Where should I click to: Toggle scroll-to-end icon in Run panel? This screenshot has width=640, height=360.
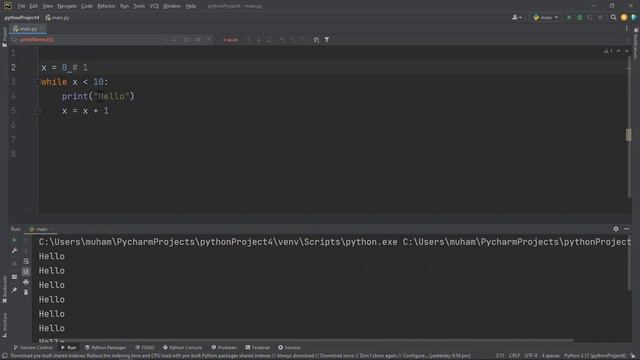(26, 271)
